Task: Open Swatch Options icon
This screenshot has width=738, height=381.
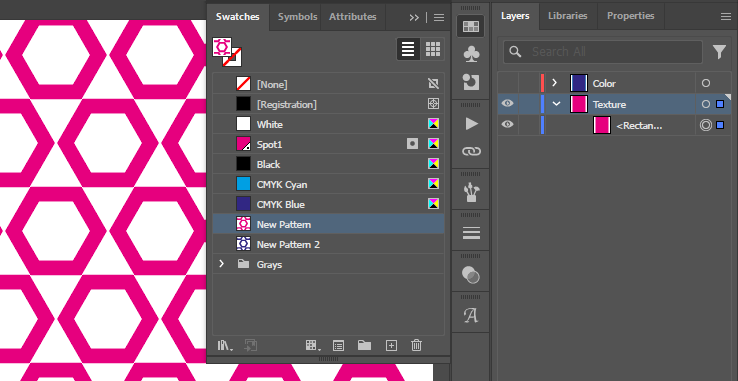Action: (338, 346)
